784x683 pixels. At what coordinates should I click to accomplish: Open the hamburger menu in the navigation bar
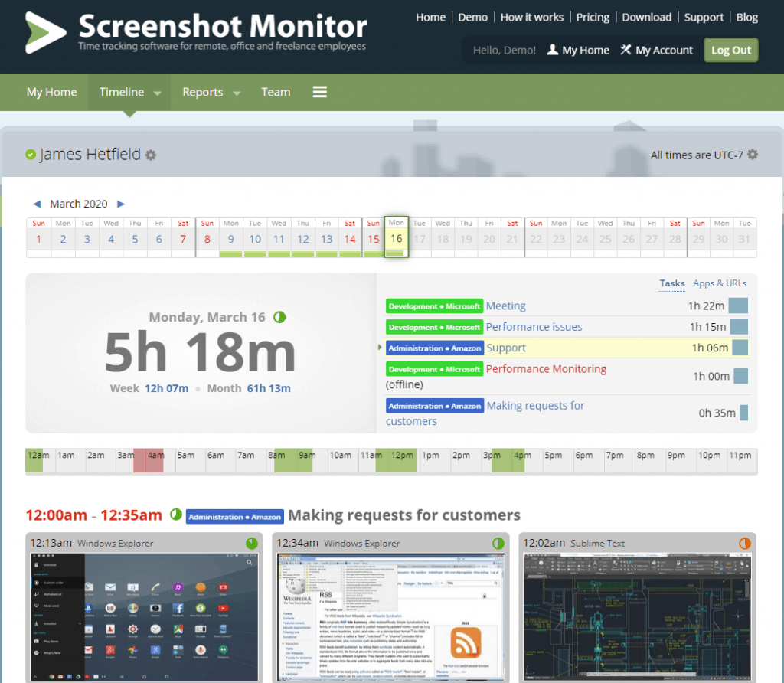[x=319, y=92]
